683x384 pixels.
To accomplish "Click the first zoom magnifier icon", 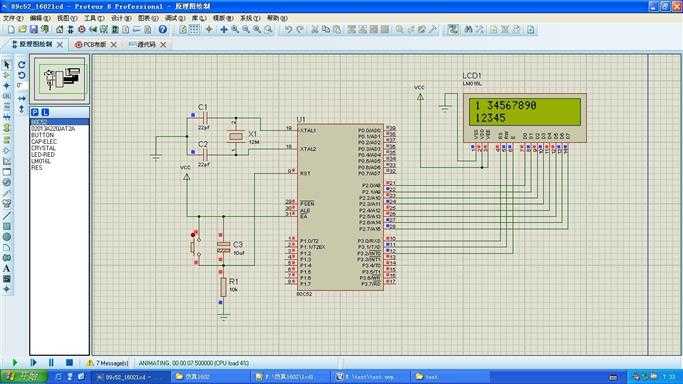I will point(235,30).
